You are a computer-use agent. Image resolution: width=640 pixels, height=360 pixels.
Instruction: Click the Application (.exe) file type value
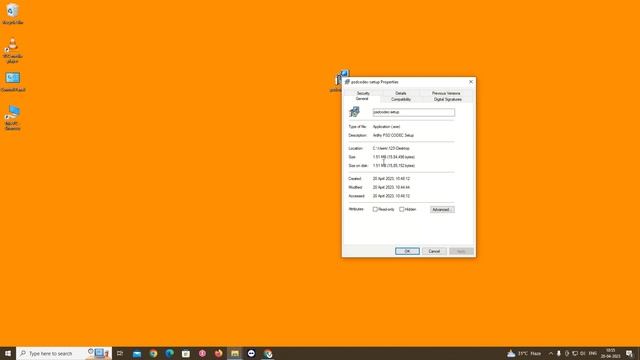point(387,127)
